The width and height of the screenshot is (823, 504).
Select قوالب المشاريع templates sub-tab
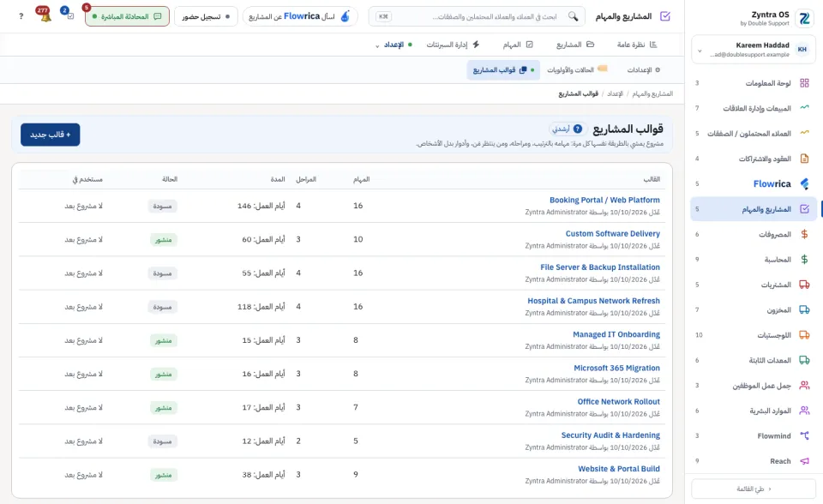tap(503, 69)
